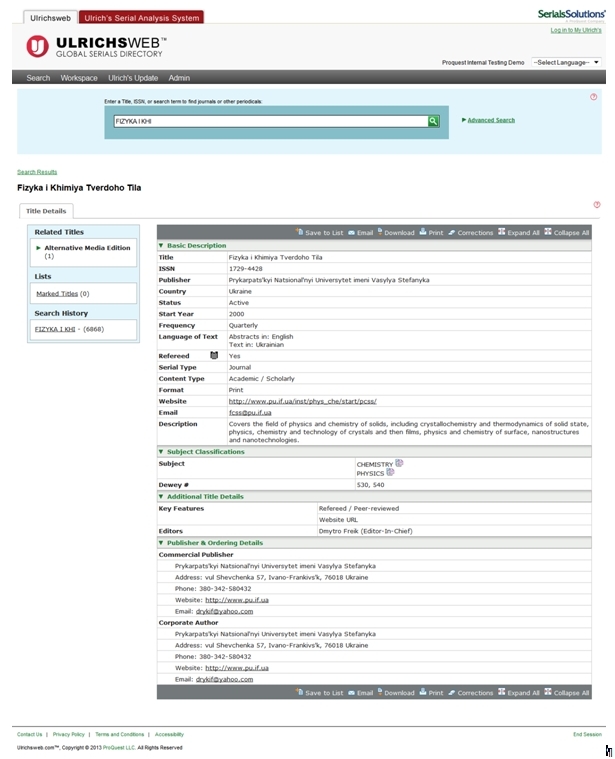615x759 pixels.
Task: Click Email in the bottom toolbar
Action: click(x=360, y=693)
